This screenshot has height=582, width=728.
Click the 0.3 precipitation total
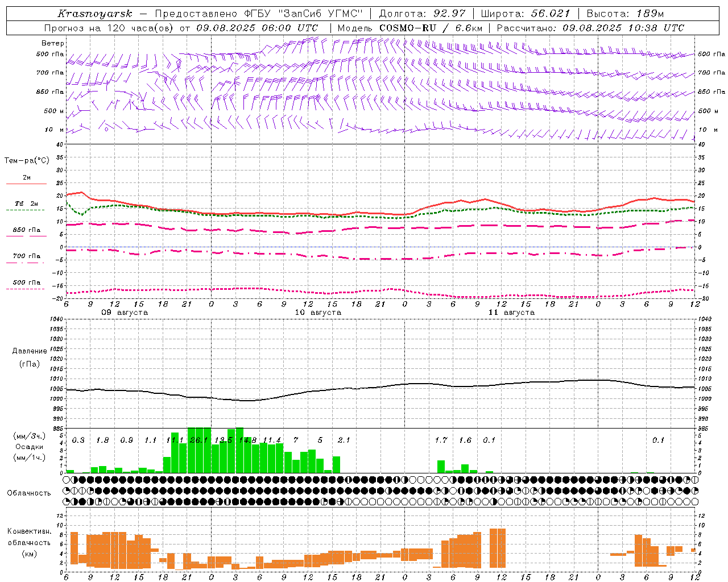pyautogui.click(x=78, y=440)
